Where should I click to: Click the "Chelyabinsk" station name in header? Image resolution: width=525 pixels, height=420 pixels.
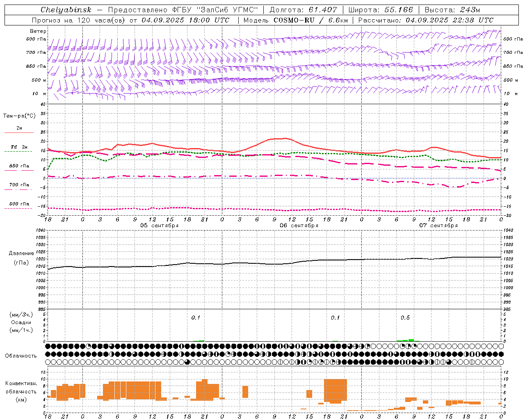pyautogui.click(x=66, y=10)
